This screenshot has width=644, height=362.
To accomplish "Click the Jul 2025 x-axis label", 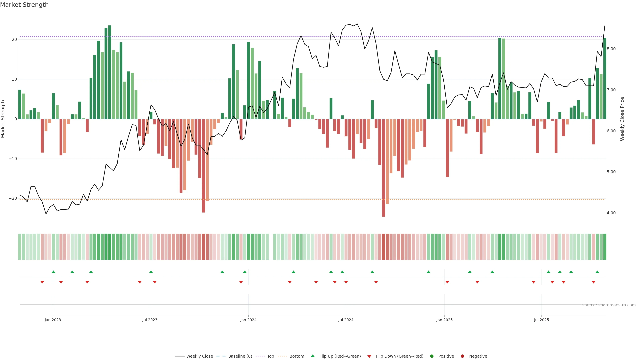I will point(541,320).
